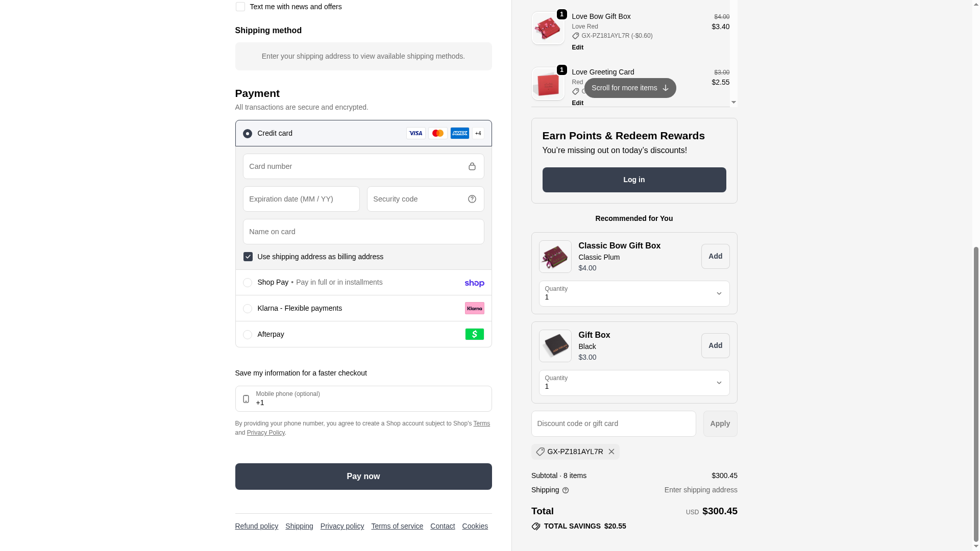Click the discount code input field
This screenshot has height=551, width=980.
[x=613, y=423]
